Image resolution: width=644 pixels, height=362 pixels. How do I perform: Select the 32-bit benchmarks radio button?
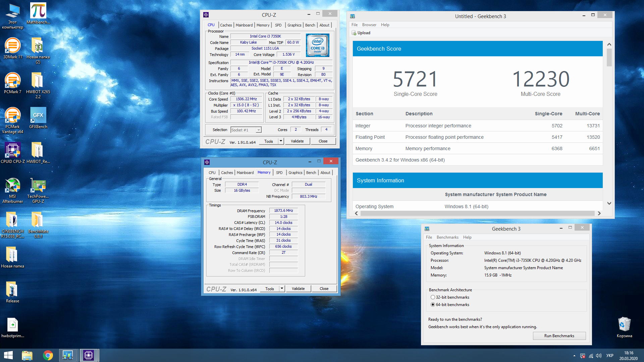click(x=433, y=297)
